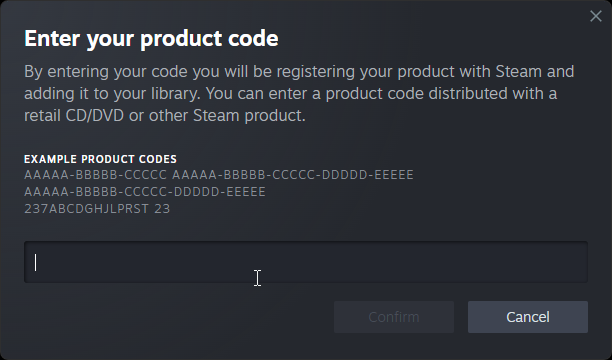This screenshot has height=360, width=612.
Task: Click the short three-segment AAAAA-BBBBB-CCCCC example
Action: 96,175
